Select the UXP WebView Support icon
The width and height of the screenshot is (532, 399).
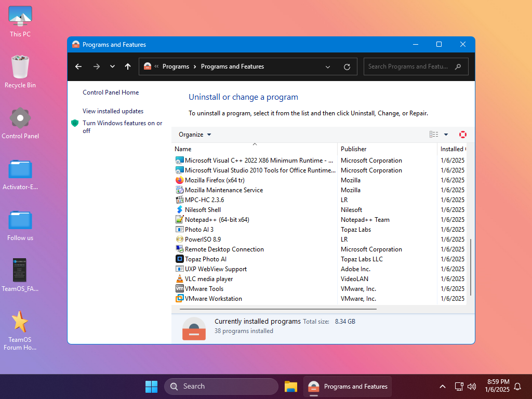pos(179,269)
